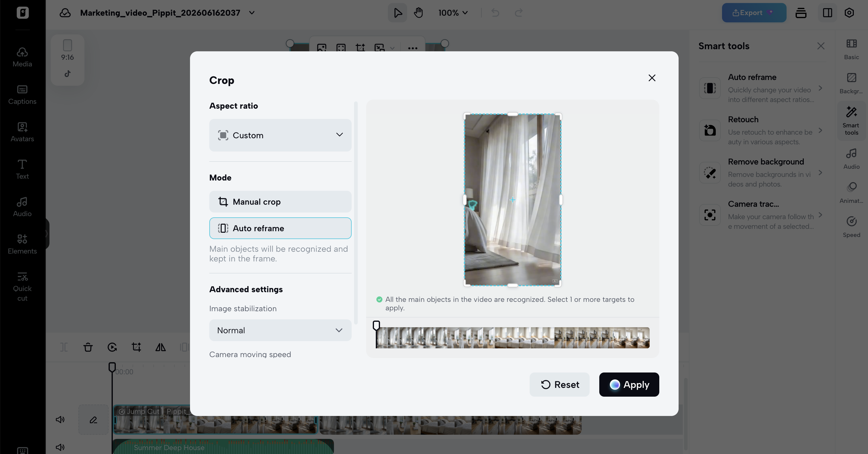The height and width of the screenshot is (454, 868).
Task: Open the Elements panel
Action: (22, 244)
